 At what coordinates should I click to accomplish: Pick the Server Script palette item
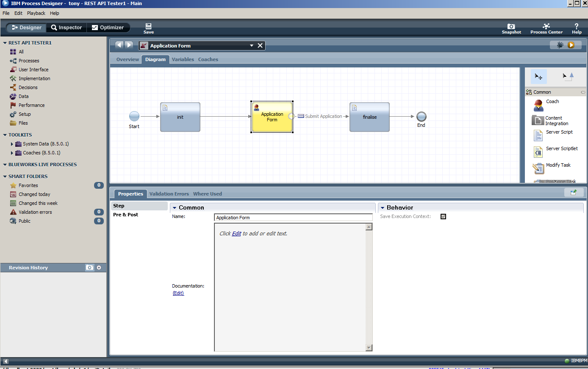pos(553,135)
